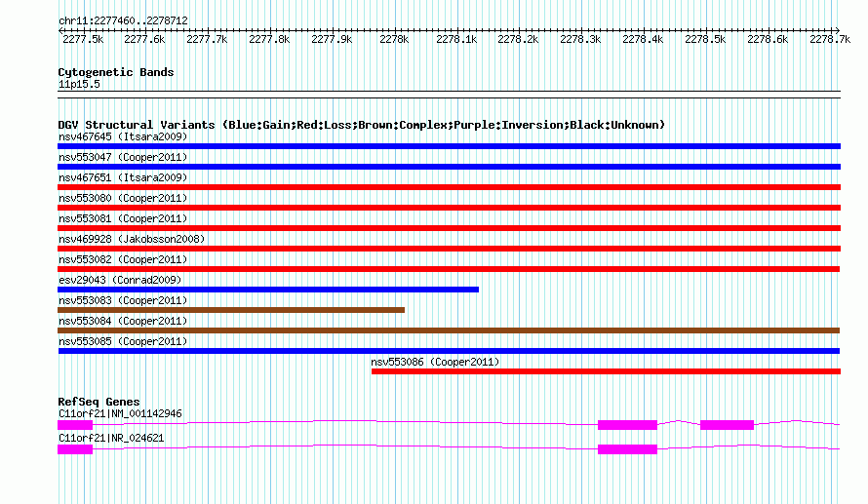Click the 2277.8k ruler tick label
Viewport: 868px width, 504px height.
pyautogui.click(x=269, y=39)
